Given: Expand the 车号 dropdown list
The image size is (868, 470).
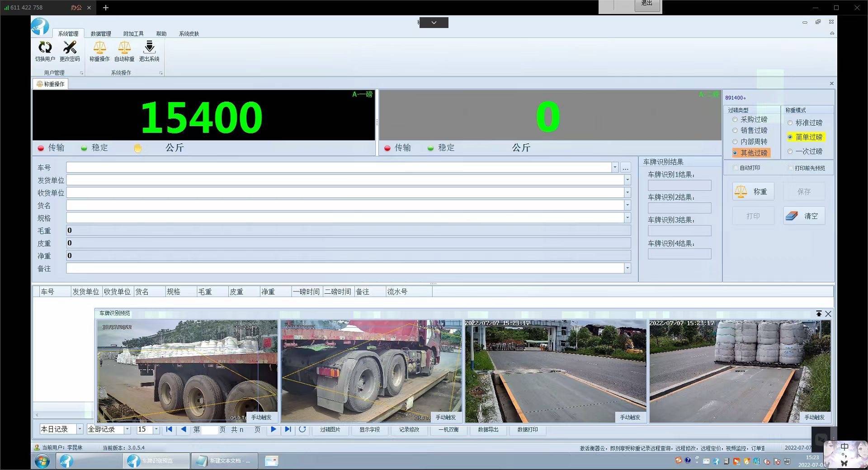Looking at the screenshot, I should (x=614, y=168).
